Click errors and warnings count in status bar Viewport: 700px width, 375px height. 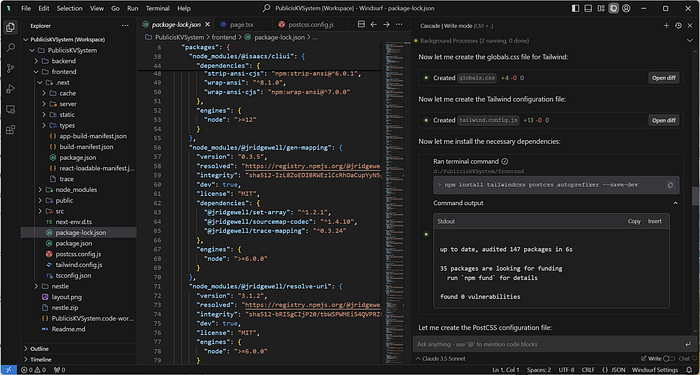pyautogui.click(x=33, y=370)
